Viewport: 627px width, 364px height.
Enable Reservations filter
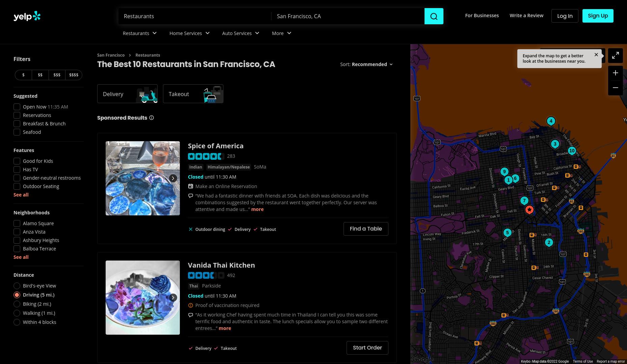pyautogui.click(x=17, y=115)
